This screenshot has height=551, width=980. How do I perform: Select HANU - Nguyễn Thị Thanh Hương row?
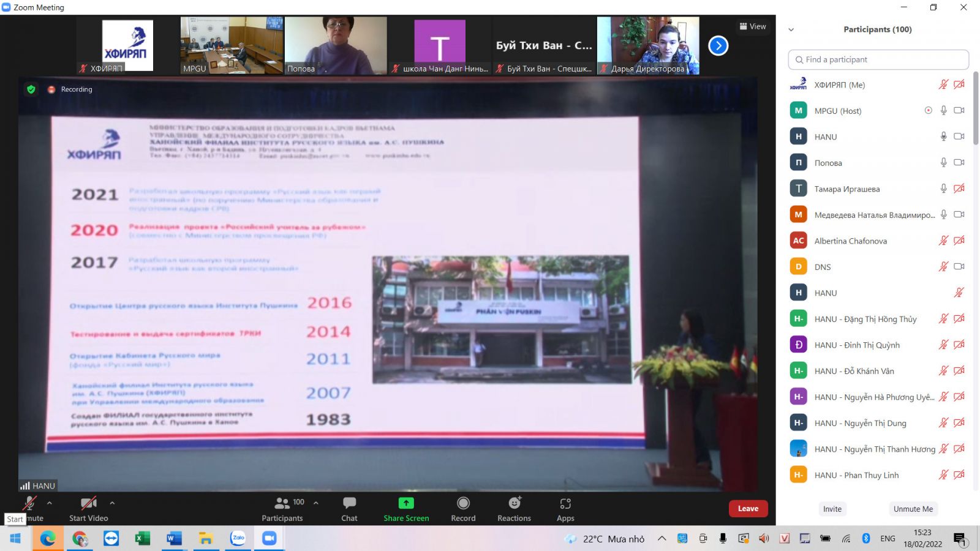coord(878,449)
